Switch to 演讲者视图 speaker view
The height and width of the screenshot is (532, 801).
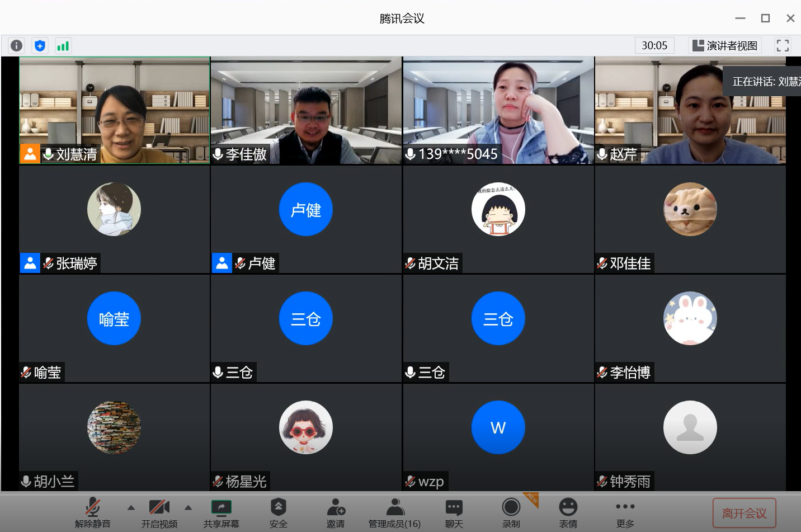725,46
